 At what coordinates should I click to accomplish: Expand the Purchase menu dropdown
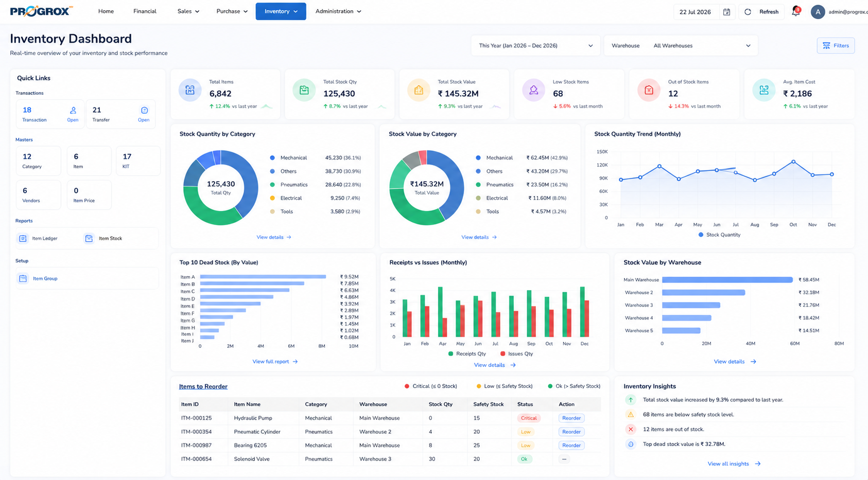[x=232, y=11]
